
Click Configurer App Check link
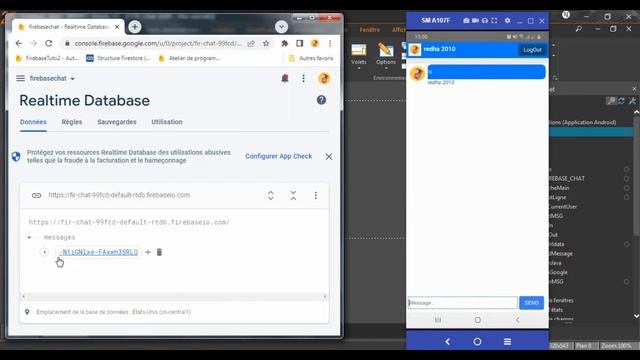278,156
